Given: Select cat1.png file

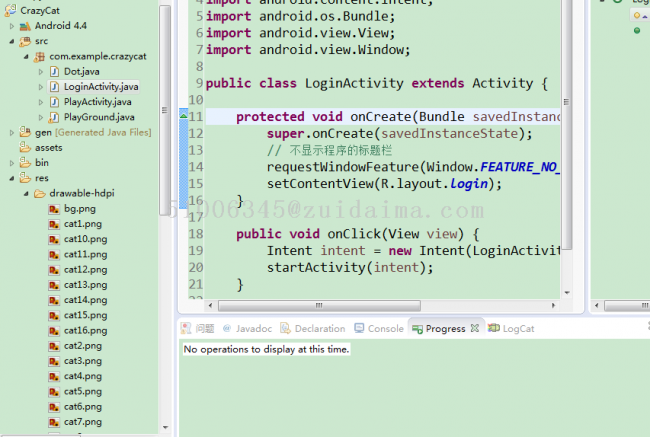Looking at the screenshot, I should tap(82, 224).
